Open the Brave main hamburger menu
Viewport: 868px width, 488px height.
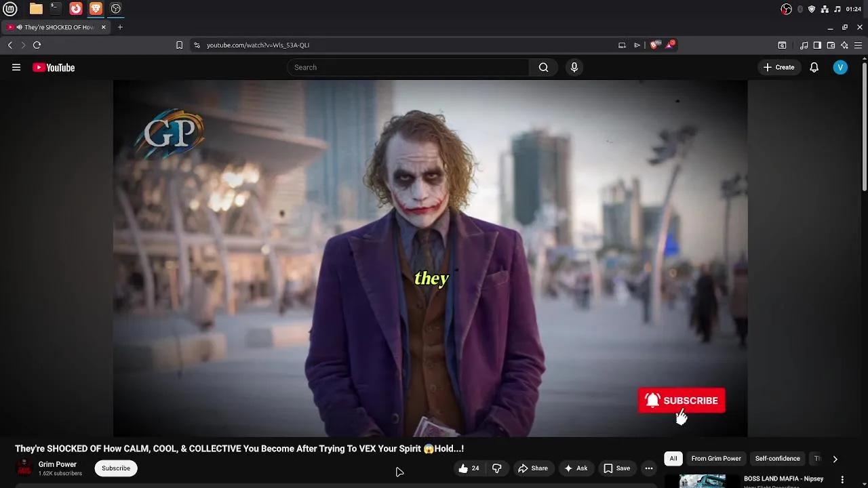tap(859, 45)
